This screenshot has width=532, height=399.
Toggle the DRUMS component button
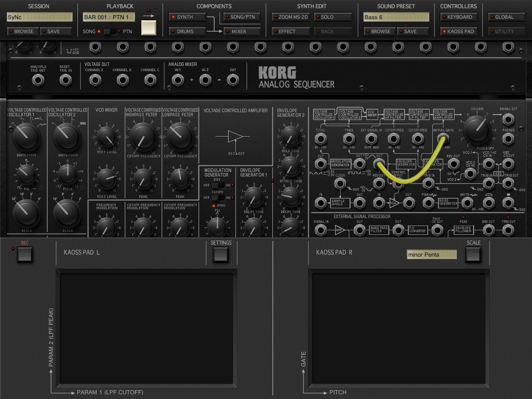coord(187,31)
